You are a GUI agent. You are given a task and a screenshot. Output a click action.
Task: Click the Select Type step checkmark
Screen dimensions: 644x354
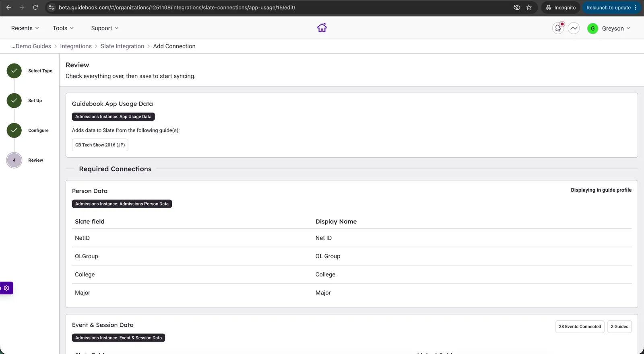[14, 71]
